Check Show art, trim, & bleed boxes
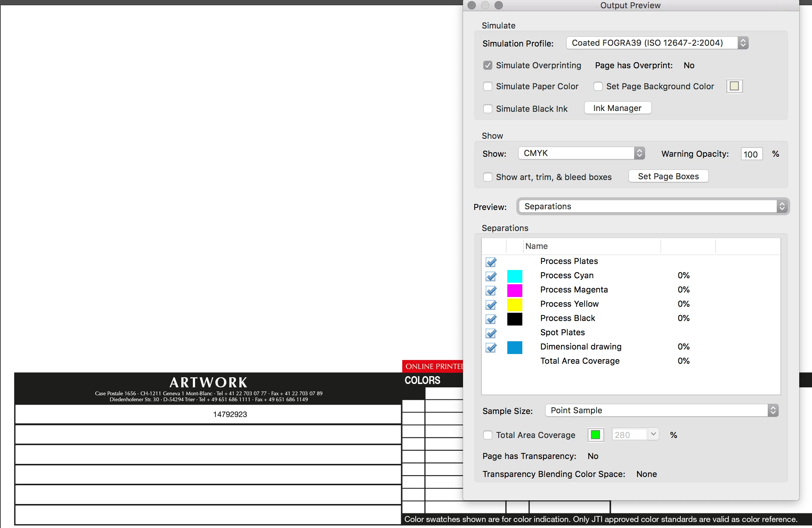Image resolution: width=812 pixels, height=528 pixels. [x=488, y=177]
